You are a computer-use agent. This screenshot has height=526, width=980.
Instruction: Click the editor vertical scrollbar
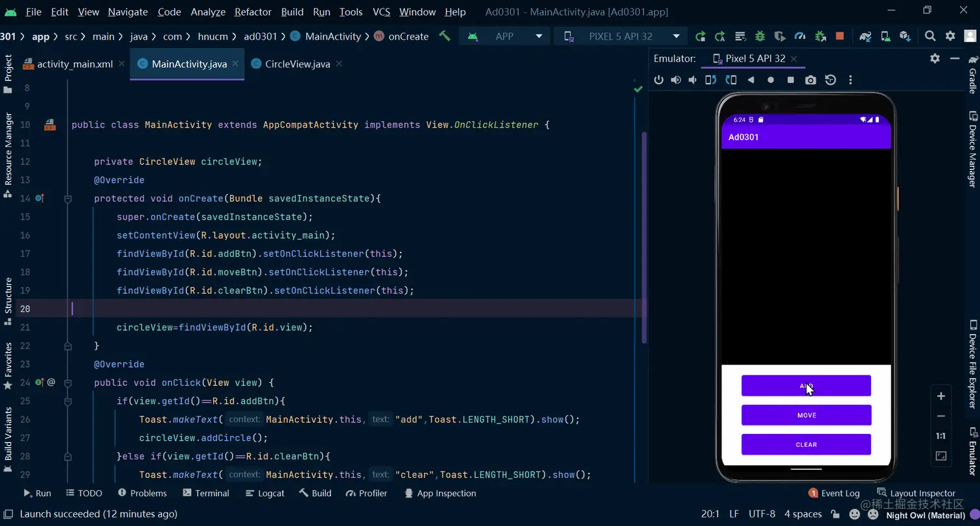coord(644,237)
